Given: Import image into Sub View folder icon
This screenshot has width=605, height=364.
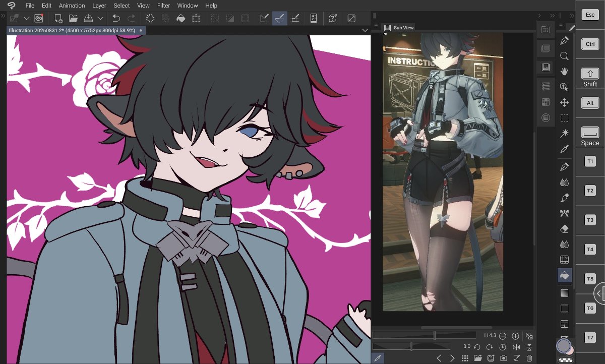Looking at the screenshot, I should [x=477, y=358].
